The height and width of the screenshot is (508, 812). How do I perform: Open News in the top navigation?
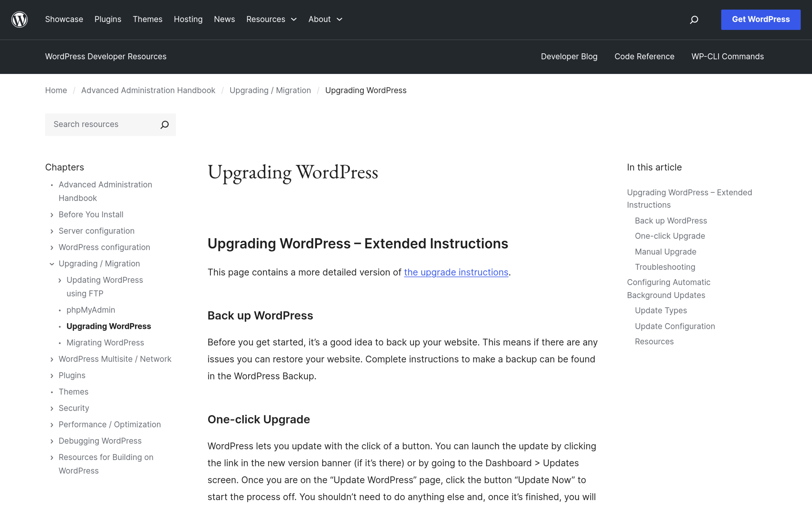pos(225,19)
